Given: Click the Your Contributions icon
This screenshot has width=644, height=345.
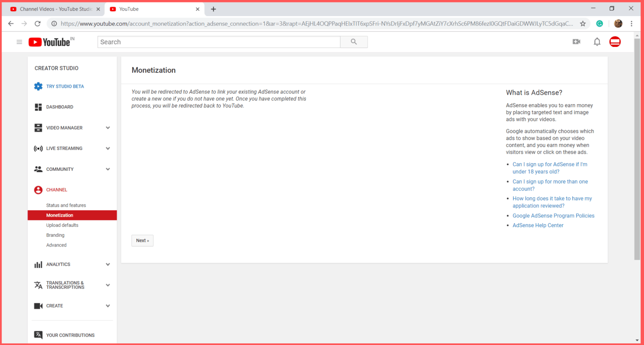Looking at the screenshot, I should pyautogui.click(x=38, y=335).
